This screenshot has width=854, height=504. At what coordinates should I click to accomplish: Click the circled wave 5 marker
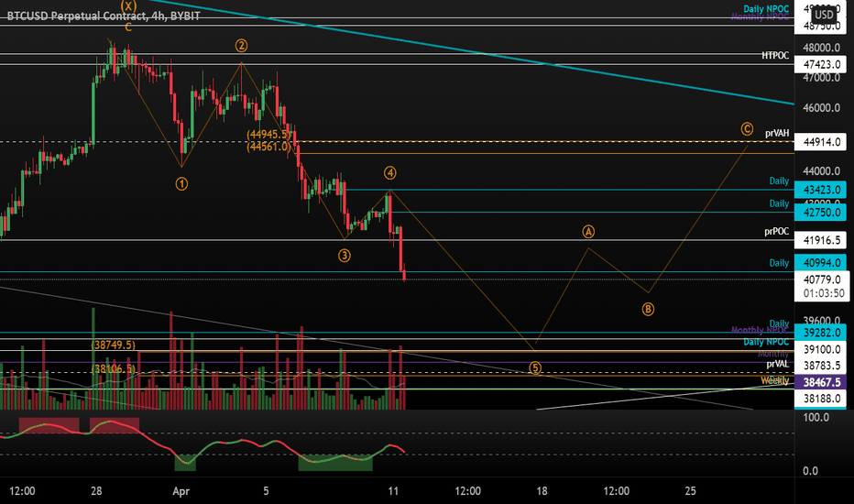tap(535, 368)
